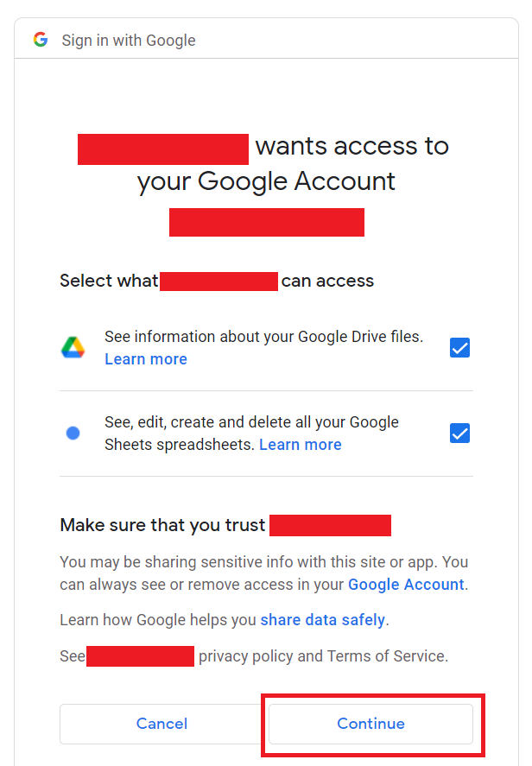The image size is (532, 766).
Task: Click the redacted account email below the heading
Action: point(267,222)
